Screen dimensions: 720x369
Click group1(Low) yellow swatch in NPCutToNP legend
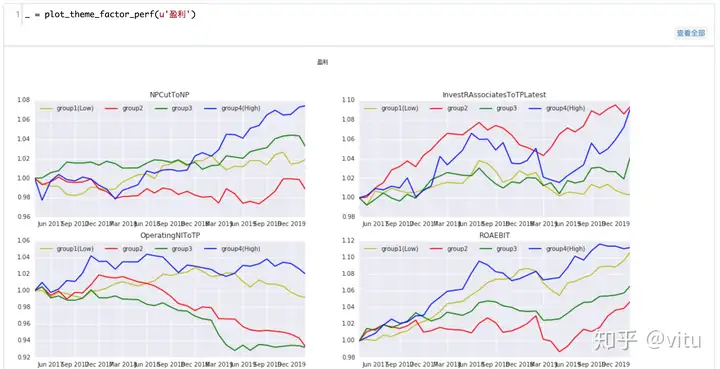click(46, 109)
